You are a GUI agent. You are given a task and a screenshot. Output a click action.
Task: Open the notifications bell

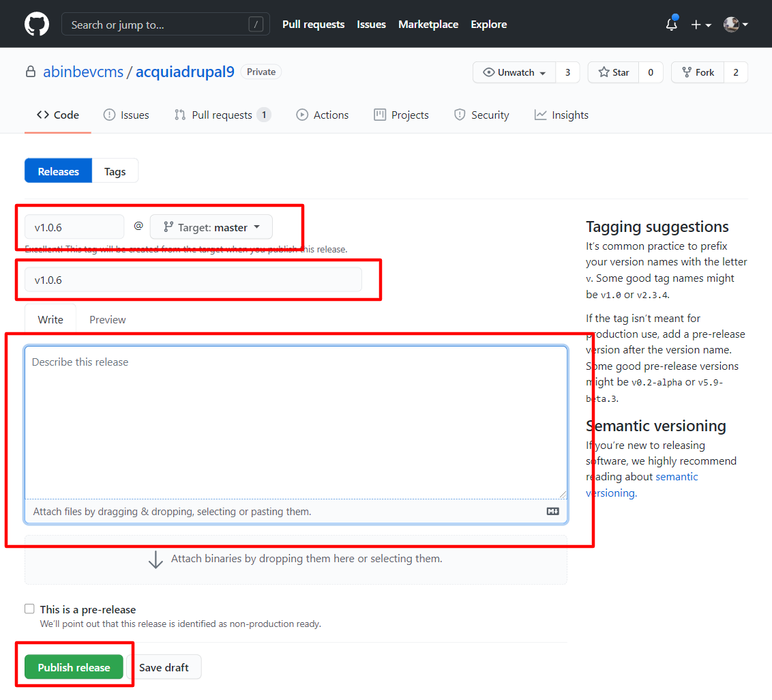coord(672,24)
